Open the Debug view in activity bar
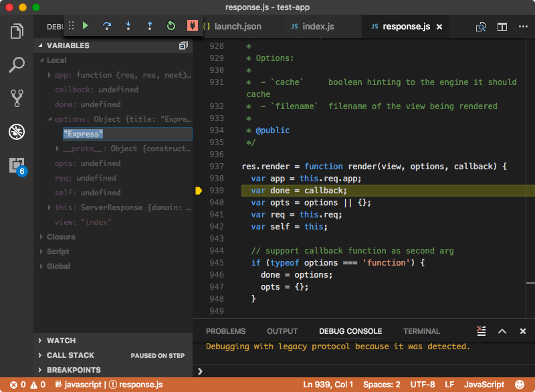Screen dimensions: 535x392 pyautogui.click(x=17, y=132)
